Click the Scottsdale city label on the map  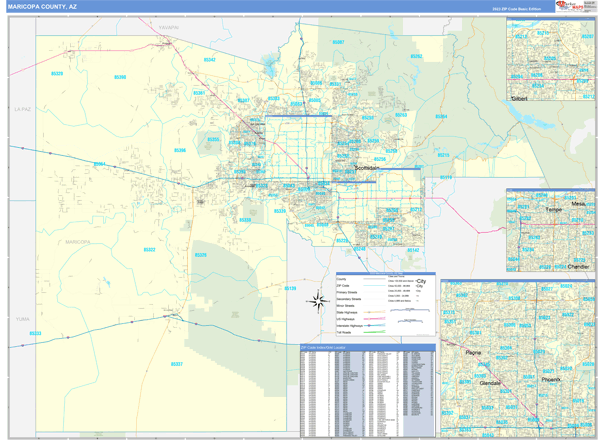coord(367,168)
